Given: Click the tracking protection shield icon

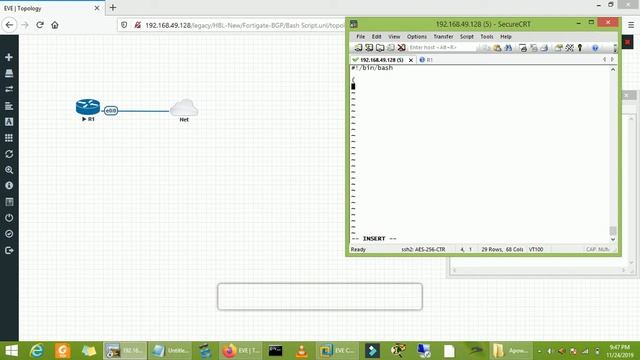Looking at the screenshot, I should [x=124, y=25].
